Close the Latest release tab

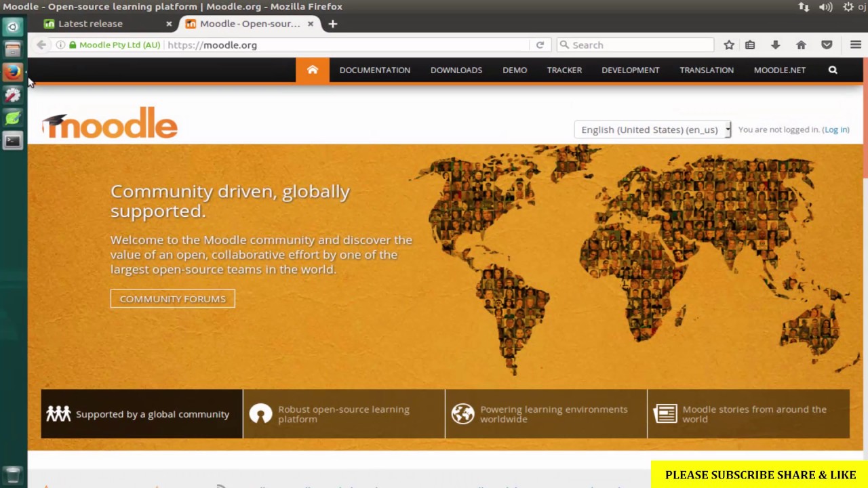click(169, 24)
